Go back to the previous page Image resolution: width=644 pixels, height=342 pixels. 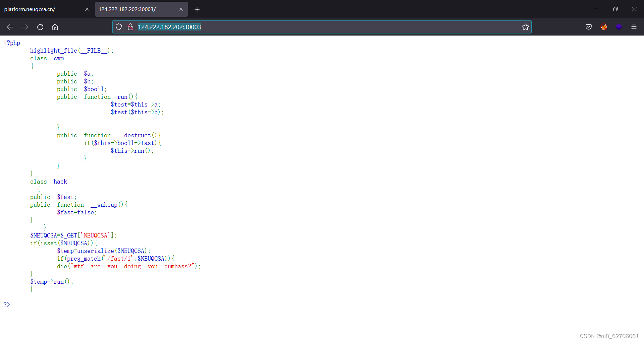click(x=10, y=27)
